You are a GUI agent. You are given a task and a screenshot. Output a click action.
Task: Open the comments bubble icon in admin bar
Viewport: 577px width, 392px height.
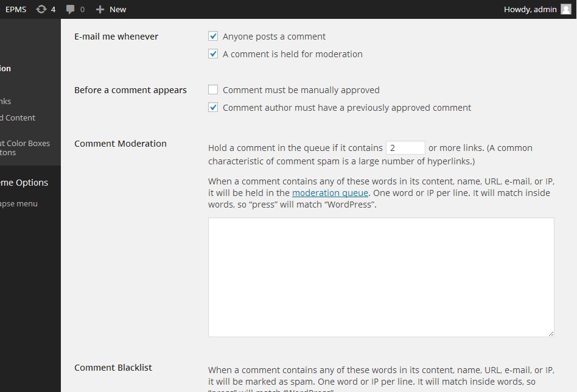[x=71, y=10]
